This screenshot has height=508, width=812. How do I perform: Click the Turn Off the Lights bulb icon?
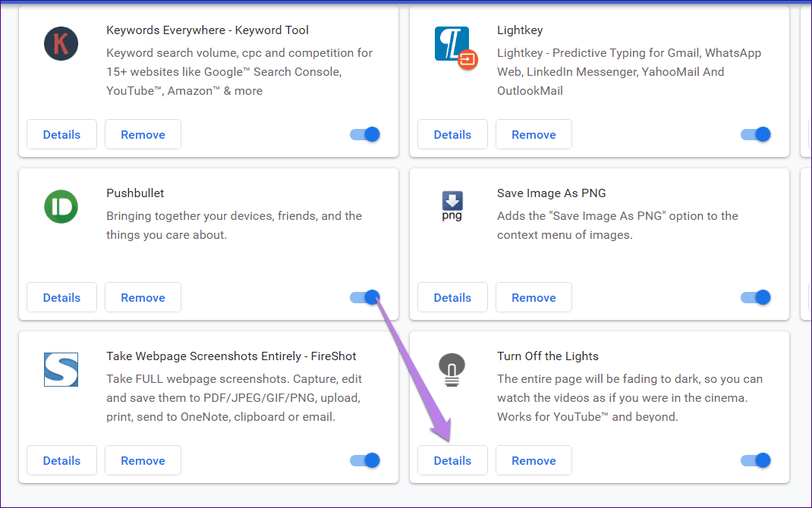pyautogui.click(x=452, y=370)
